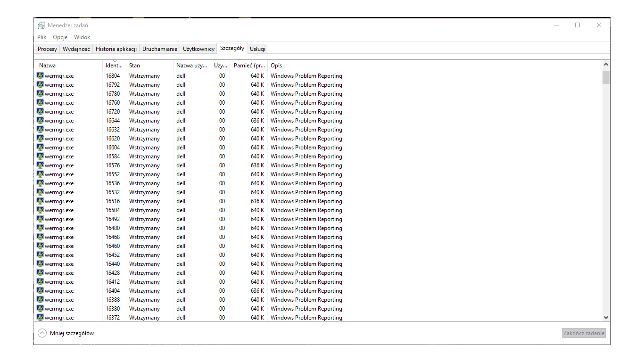Open the Widok menu
This screenshot has width=644, height=362.
[82, 37]
